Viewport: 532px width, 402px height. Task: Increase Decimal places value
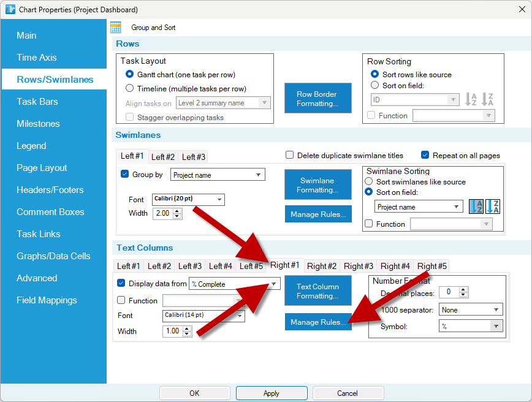pos(463,289)
